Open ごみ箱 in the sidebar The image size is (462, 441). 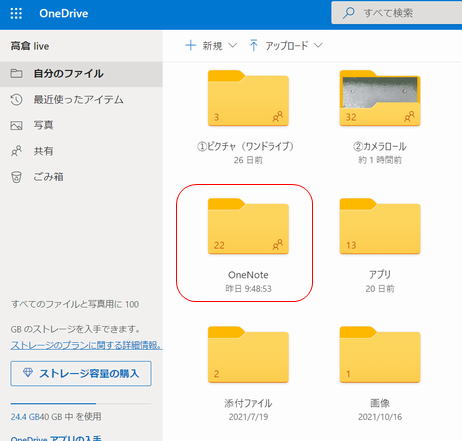point(48,177)
